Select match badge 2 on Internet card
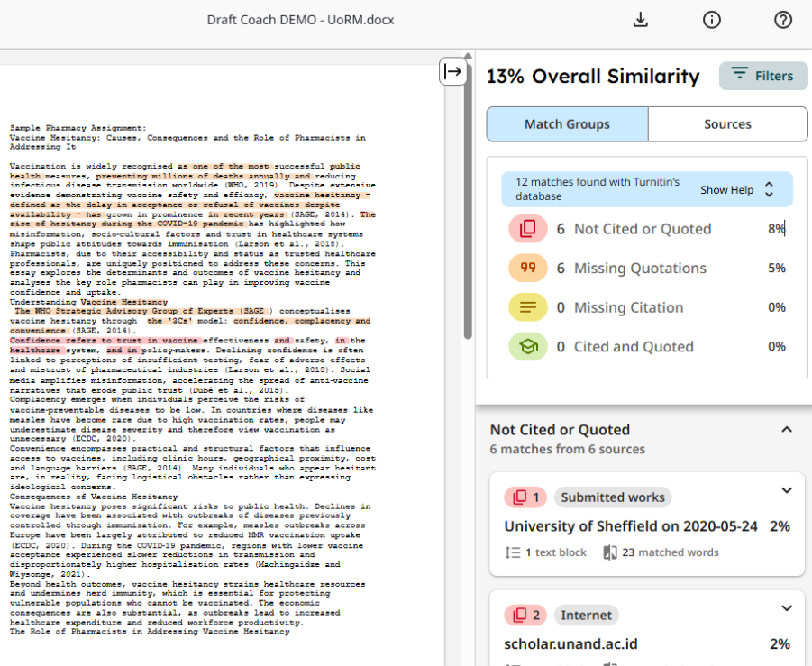This screenshot has height=666, width=812. 525,616
